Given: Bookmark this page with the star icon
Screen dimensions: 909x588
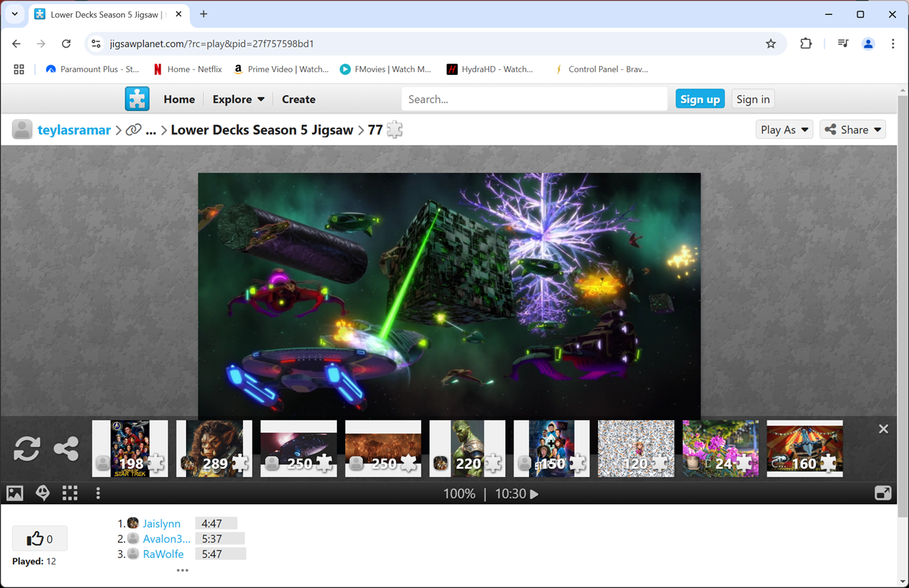Looking at the screenshot, I should point(771,44).
